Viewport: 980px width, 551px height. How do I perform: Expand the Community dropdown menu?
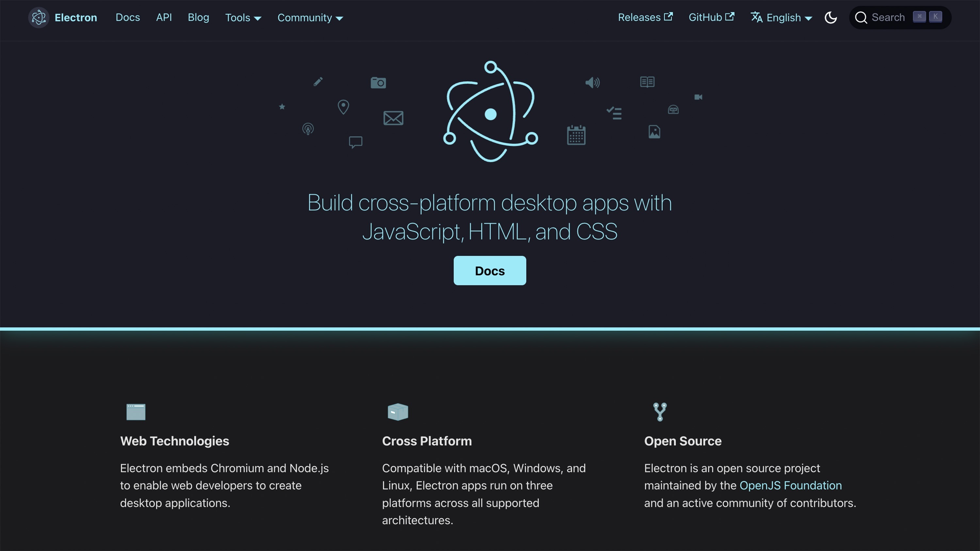309,18
